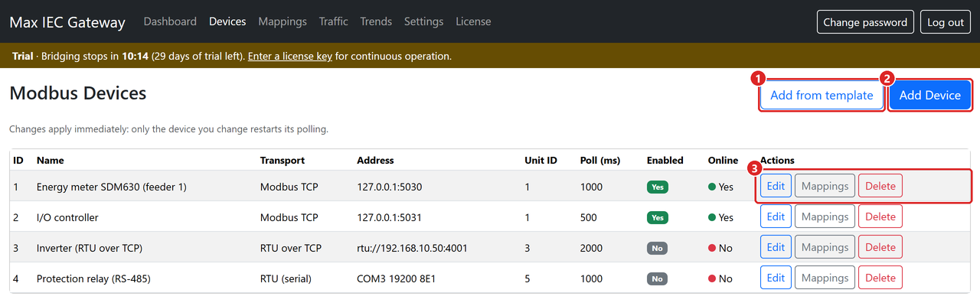Click the Log out button
This screenshot has width=980, height=306.
[946, 22]
